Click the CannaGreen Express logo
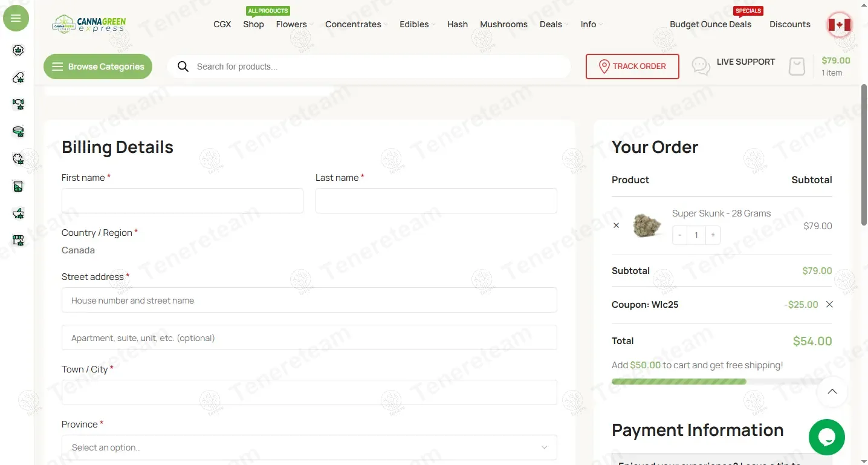Screen dimensions: 868x465 coord(89,24)
